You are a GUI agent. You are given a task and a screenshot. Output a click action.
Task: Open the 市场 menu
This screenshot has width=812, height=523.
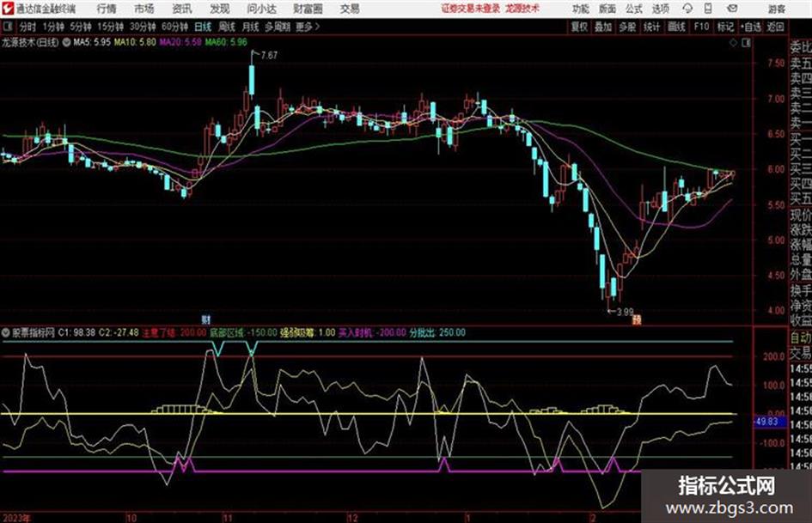(x=144, y=9)
